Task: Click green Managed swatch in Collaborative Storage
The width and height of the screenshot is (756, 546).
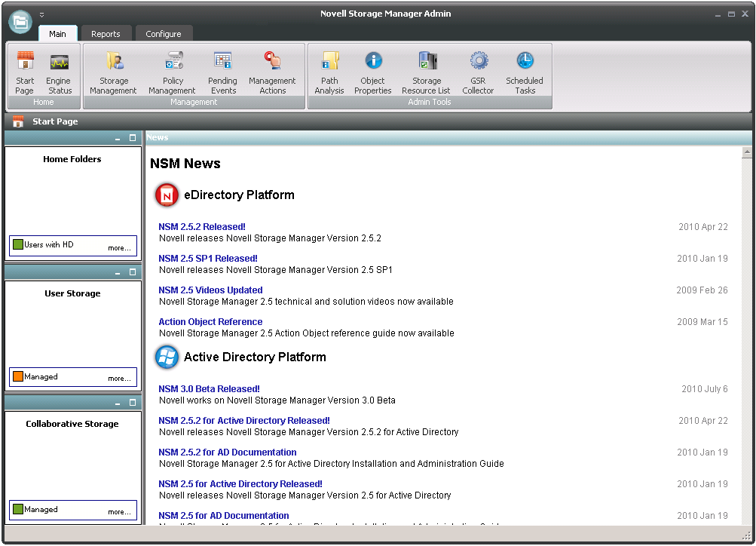Action: tap(18, 509)
